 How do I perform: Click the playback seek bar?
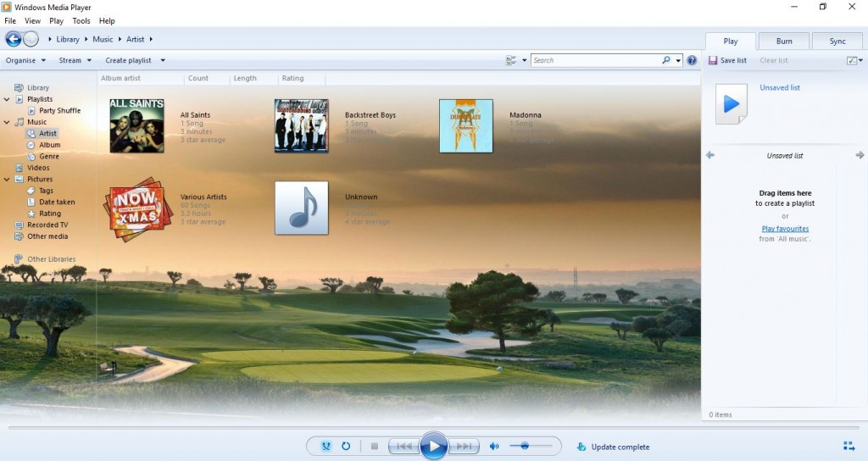pos(433,427)
